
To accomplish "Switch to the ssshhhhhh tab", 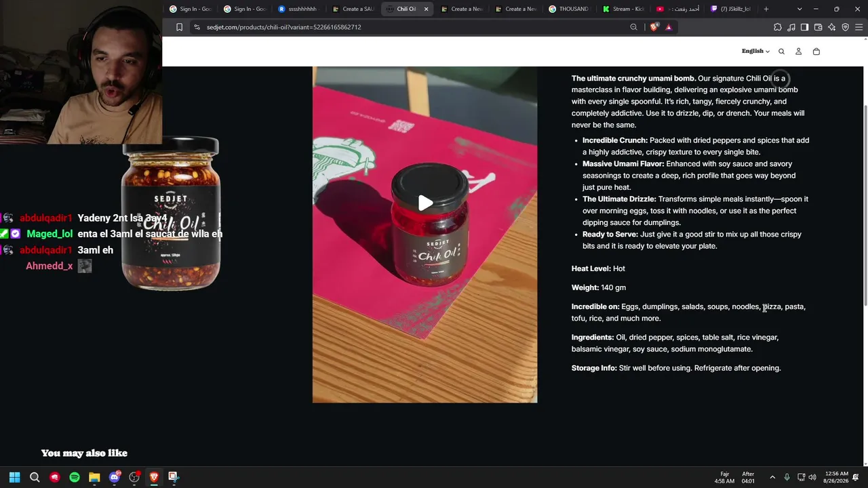I will [298, 9].
